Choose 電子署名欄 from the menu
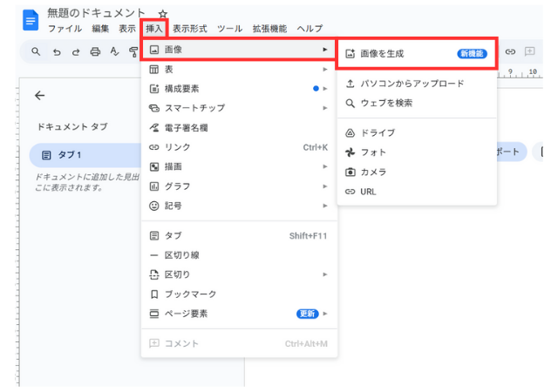This screenshot has width=558, height=392. [238, 128]
